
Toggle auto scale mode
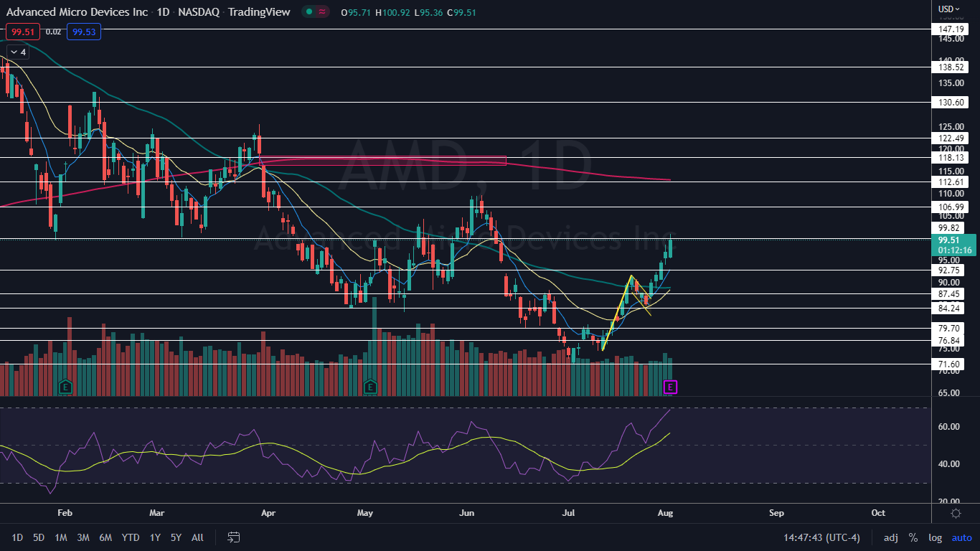[961, 537]
